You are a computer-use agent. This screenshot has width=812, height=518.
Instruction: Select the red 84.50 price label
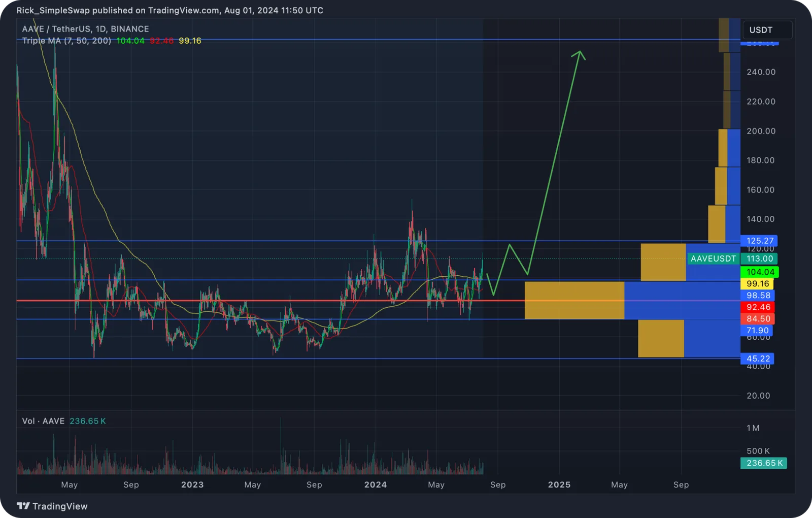(757, 319)
